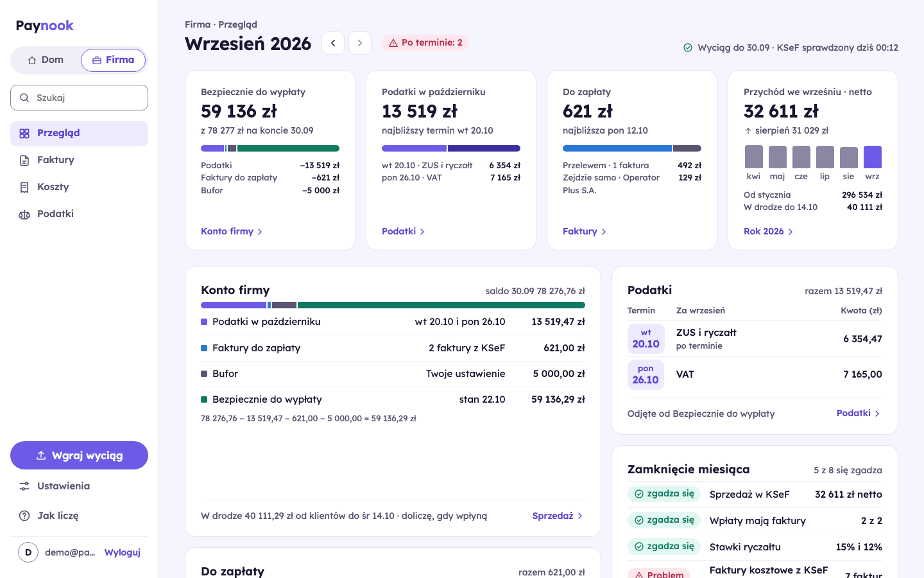Click the purple square beside Podatki w październiku
924x578 pixels.
[x=204, y=322]
